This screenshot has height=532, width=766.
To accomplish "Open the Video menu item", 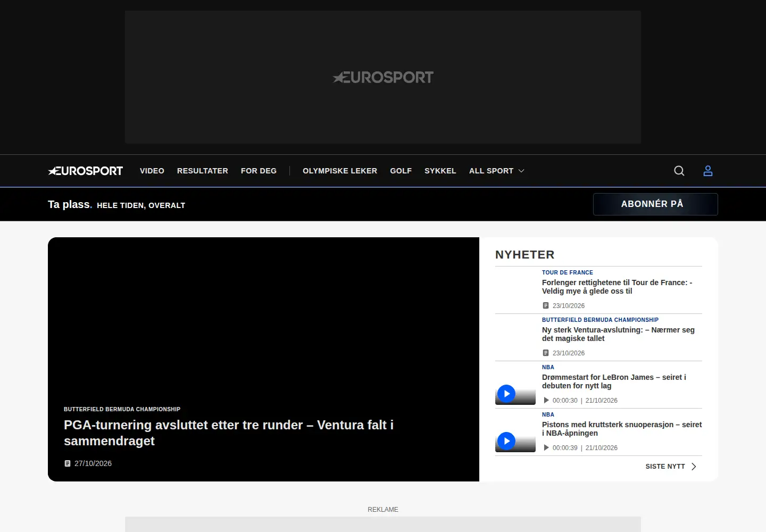I will click(x=152, y=171).
